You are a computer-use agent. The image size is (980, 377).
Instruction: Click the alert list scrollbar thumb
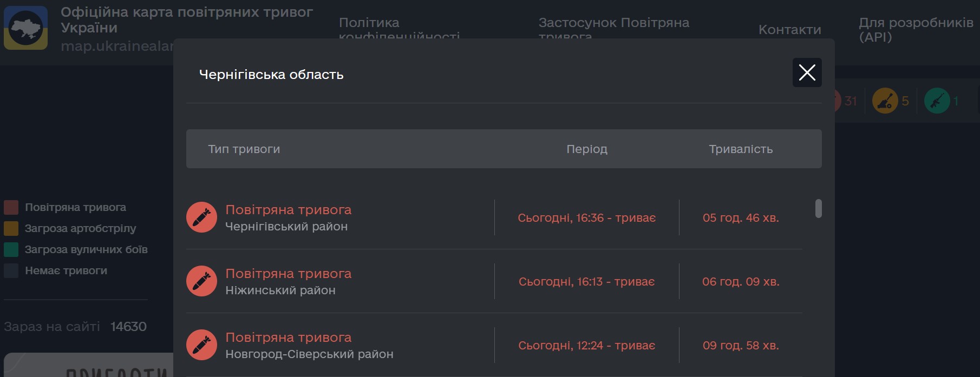[x=818, y=209]
